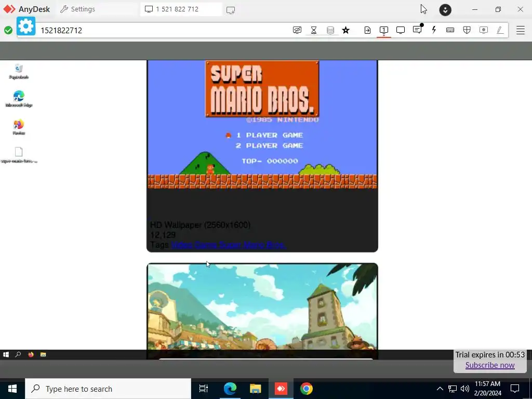Screen dimensions: 532x399
Task: Click network icon in system tray
Action: [x=453, y=389]
